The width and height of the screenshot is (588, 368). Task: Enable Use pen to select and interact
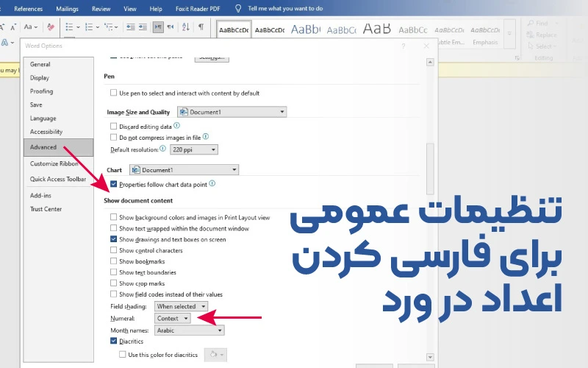coord(114,93)
